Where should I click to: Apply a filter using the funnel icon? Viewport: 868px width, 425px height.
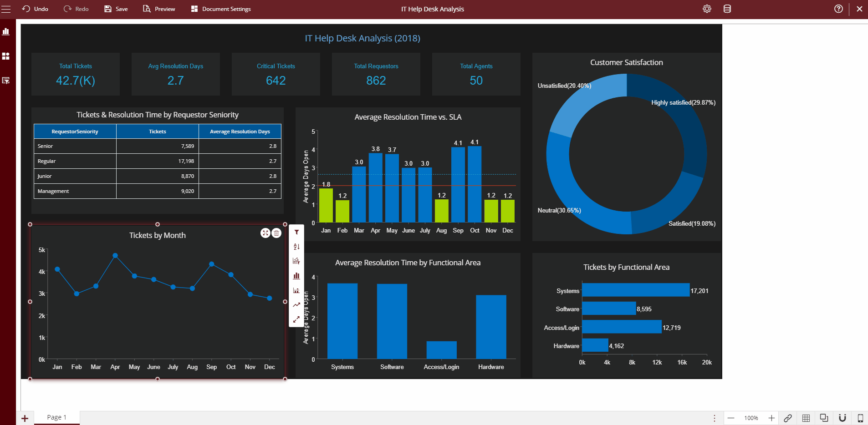tap(296, 232)
